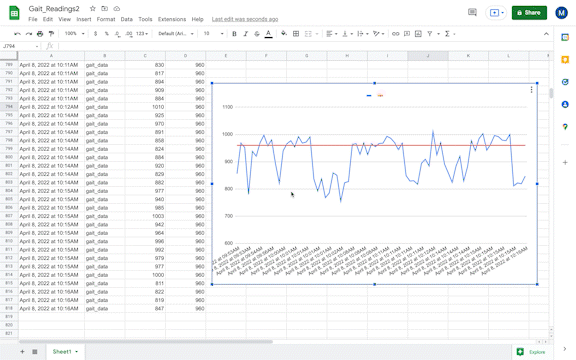Select the Sheet1 tab
This screenshot has width=576, height=360.
[x=65, y=352]
